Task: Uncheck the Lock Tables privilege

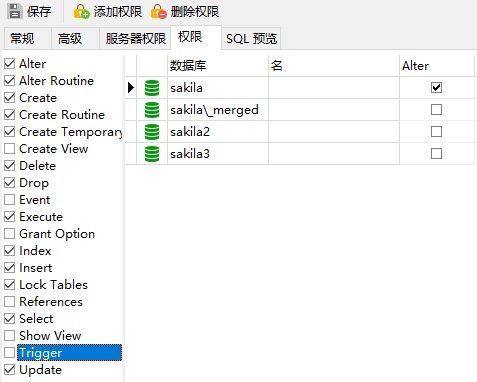Action: 9,284
